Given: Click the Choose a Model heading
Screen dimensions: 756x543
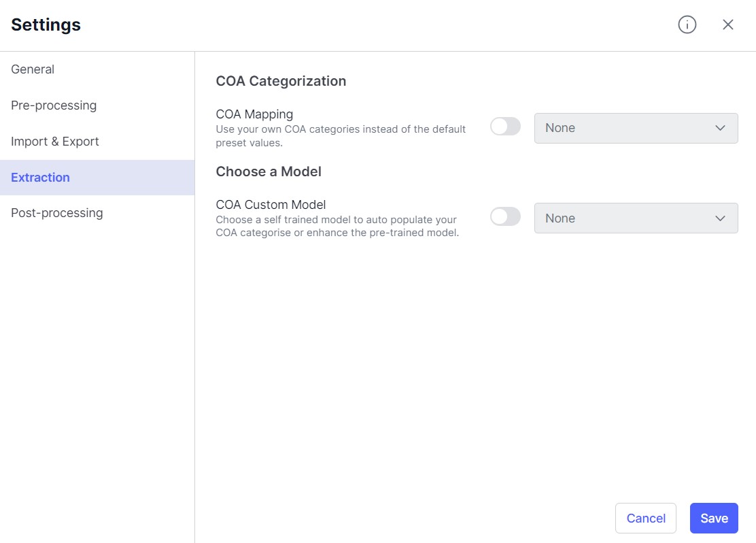Looking at the screenshot, I should pyautogui.click(x=269, y=171).
